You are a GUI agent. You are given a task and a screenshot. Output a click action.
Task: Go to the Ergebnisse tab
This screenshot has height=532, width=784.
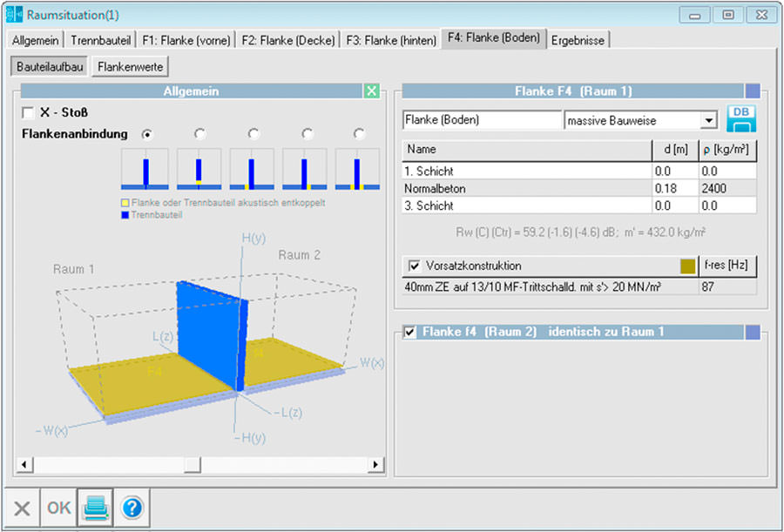coord(578,41)
